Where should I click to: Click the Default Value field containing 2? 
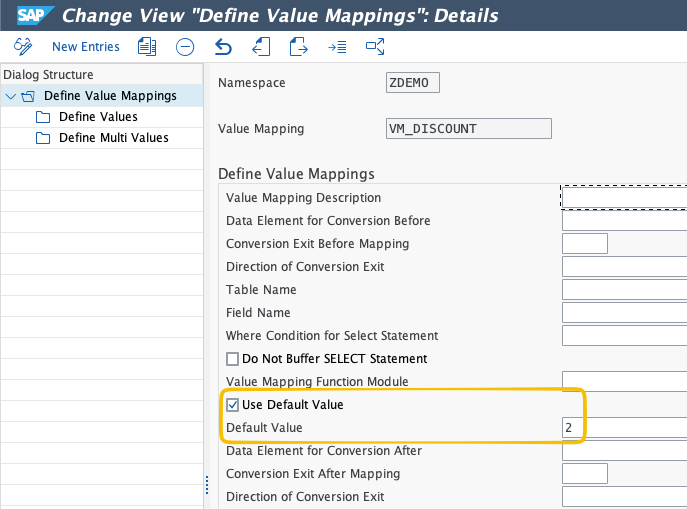(x=624, y=428)
